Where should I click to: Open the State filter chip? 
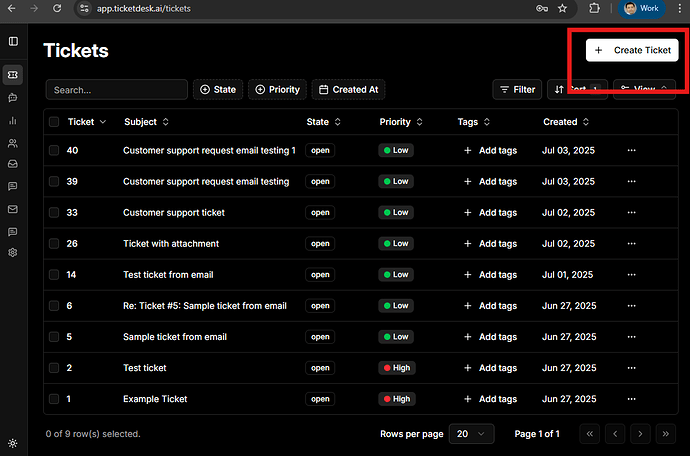tap(218, 89)
